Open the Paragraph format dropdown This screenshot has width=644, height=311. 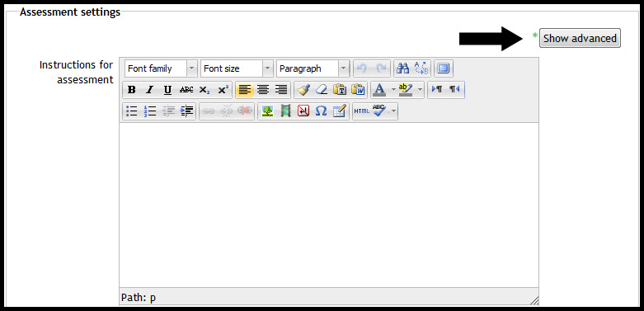(x=313, y=68)
